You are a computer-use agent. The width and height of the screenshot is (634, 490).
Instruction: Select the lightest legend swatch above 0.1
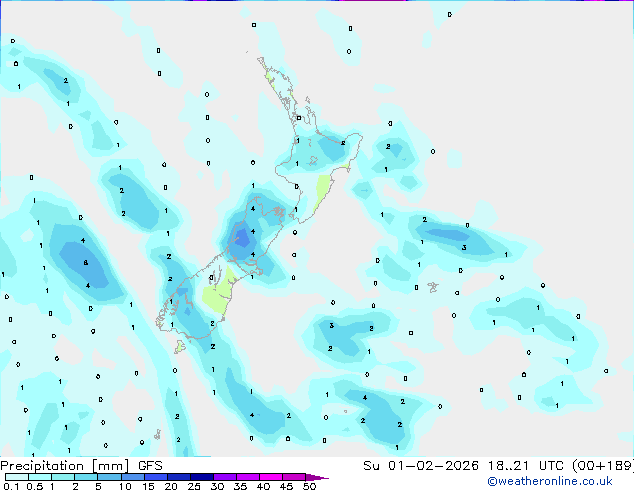tap(17, 477)
